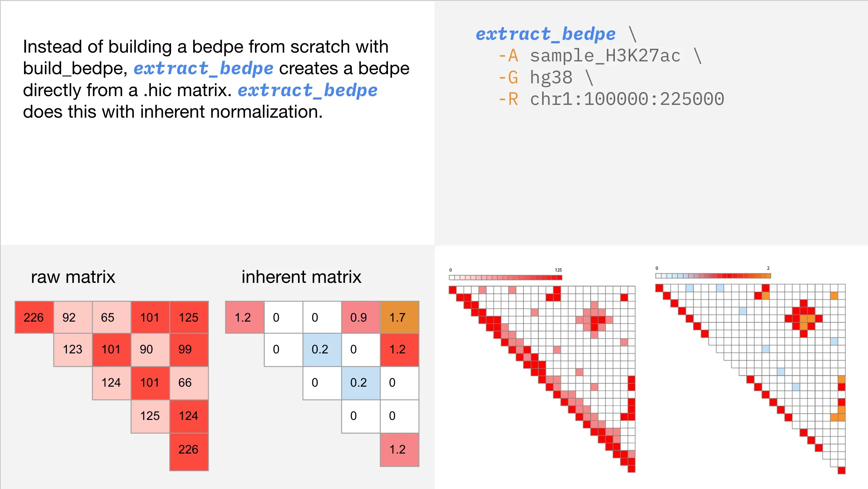Click the -G flag in the command
This screenshot has height=489, width=868.
pos(508,78)
